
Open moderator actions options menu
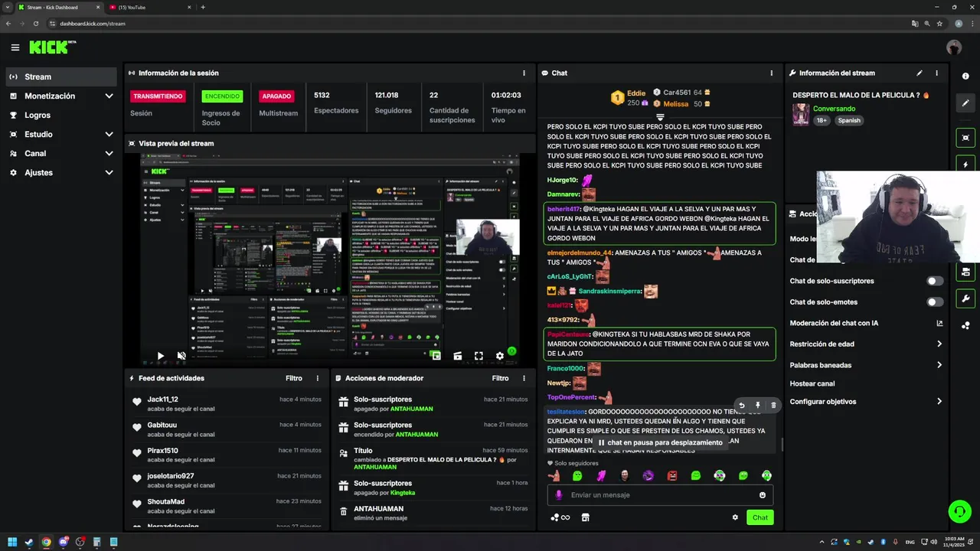(x=524, y=378)
